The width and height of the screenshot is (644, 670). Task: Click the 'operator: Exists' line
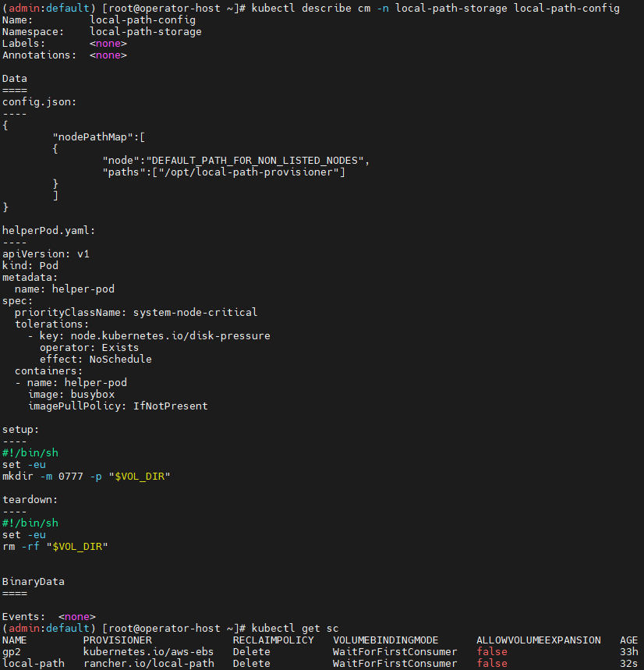tap(89, 348)
